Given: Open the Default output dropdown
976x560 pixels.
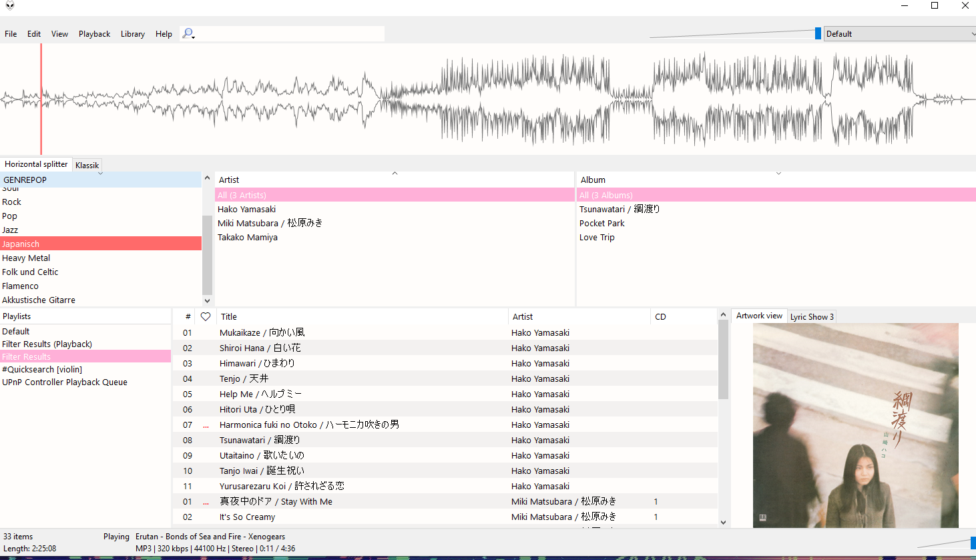Looking at the screenshot, I should (x=900, y=33).
